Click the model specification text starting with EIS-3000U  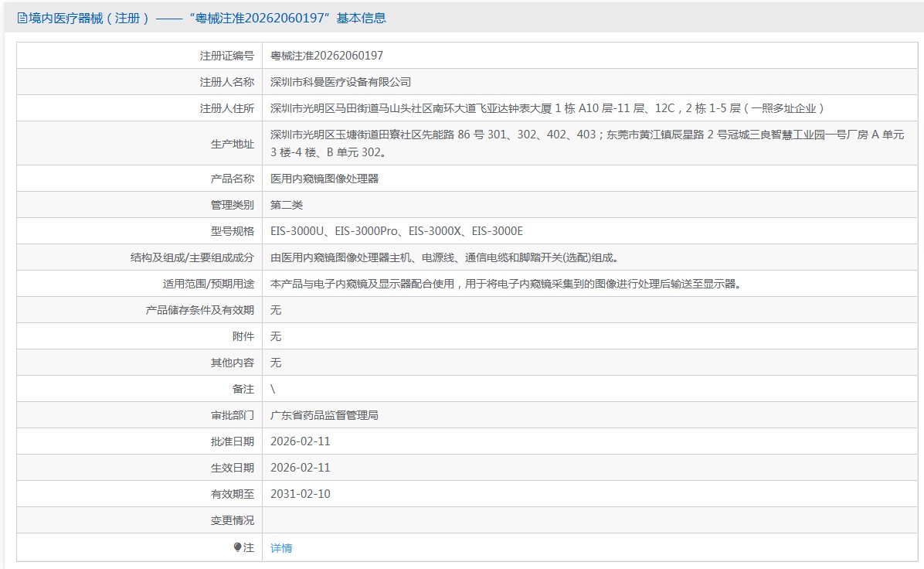(397, 231)
